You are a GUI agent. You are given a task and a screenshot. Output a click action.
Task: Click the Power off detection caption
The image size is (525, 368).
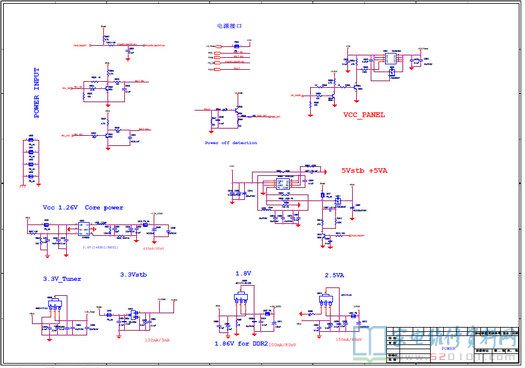click(x=231, y=143)
